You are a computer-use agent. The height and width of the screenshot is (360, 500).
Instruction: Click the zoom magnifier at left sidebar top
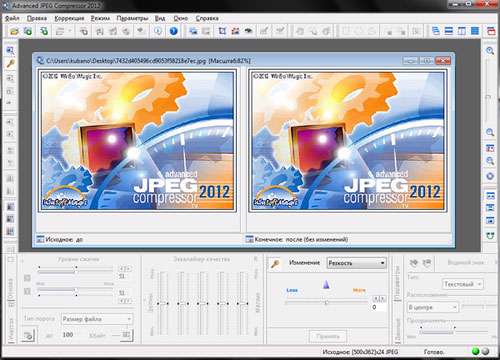tap(10, 51)
